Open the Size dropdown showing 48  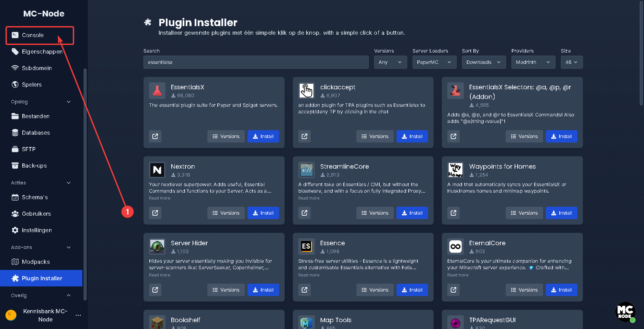click(x=572, y=62)
